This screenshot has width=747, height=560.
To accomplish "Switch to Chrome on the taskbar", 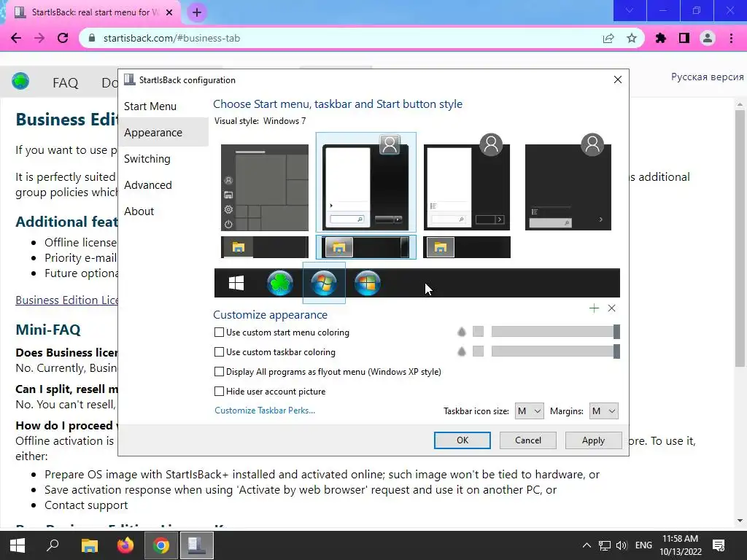I will point(161,545).
